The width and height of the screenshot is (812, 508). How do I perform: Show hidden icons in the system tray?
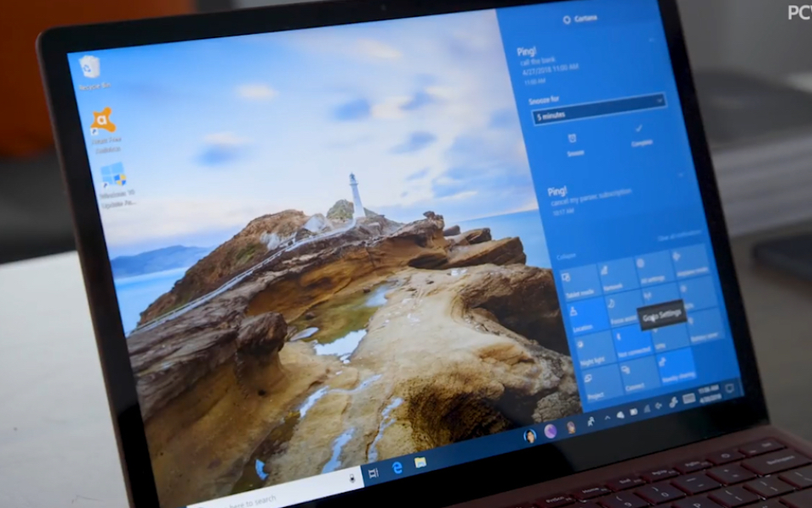click(x=606, y=417)
